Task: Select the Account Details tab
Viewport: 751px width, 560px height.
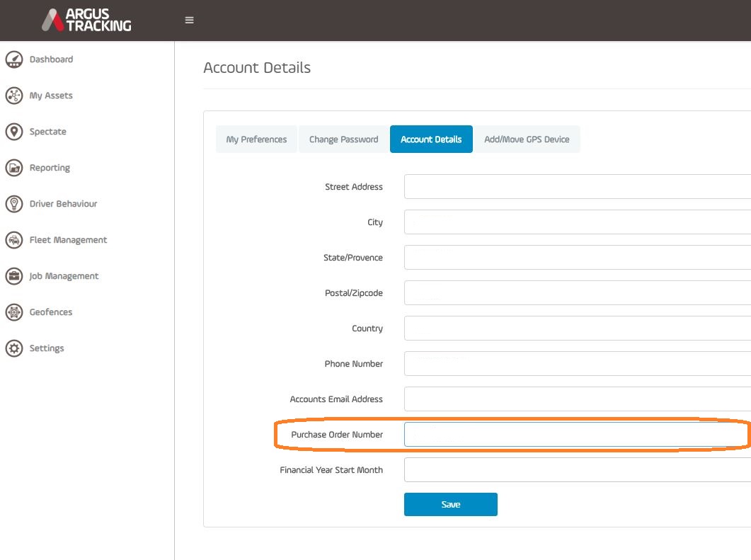Action: (431, 139)
